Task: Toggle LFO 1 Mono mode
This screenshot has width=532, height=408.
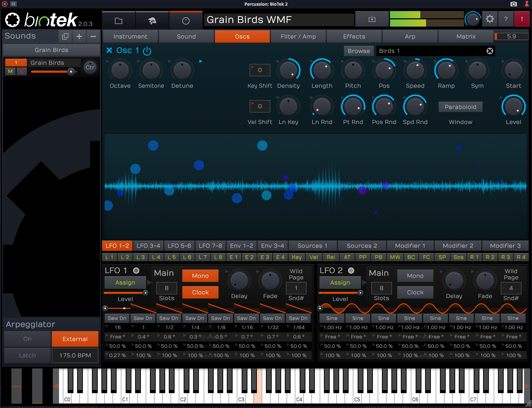Action: click(x=200, y=276)
